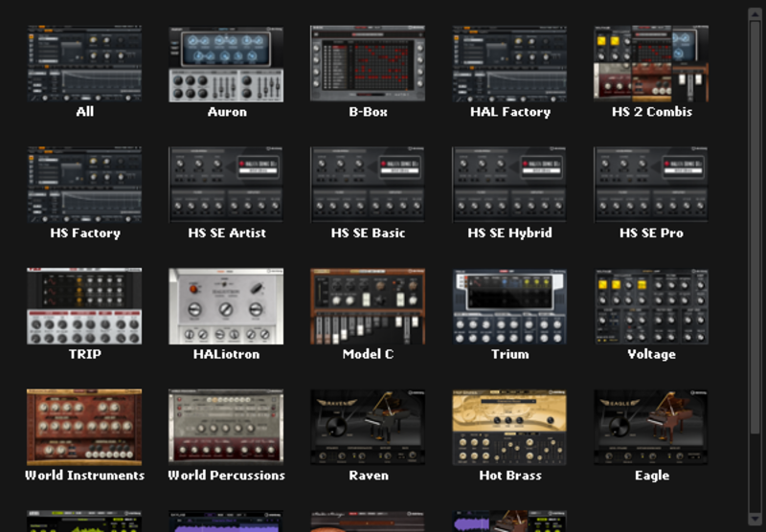Click the "HS SE Basic" text label
This screenshot has width=766, height=532.
pos(368,233)
